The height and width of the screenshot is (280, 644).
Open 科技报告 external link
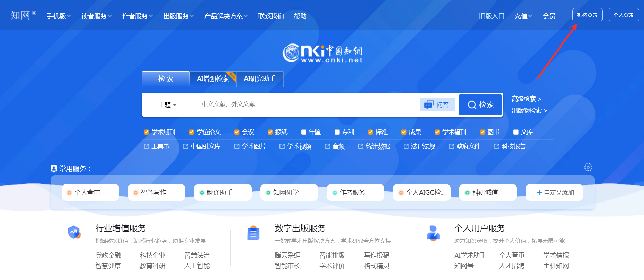pyautogui.click(x=510, y=146)
